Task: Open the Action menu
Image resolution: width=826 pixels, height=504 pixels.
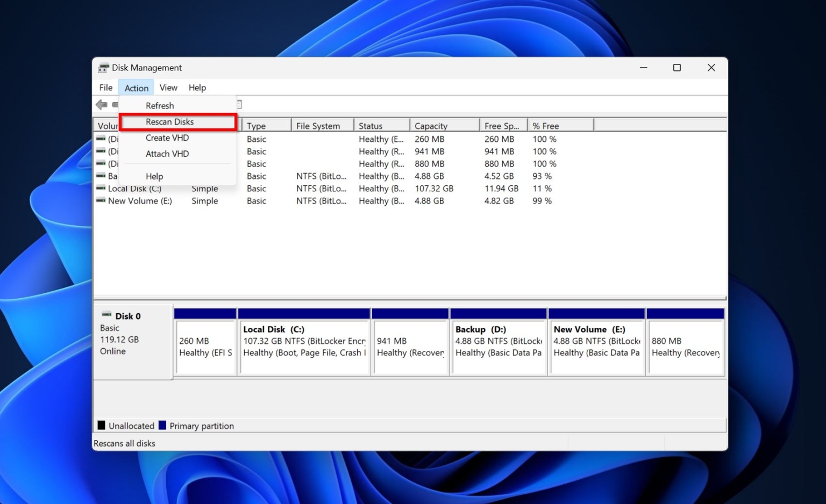Action: (136, 88)
